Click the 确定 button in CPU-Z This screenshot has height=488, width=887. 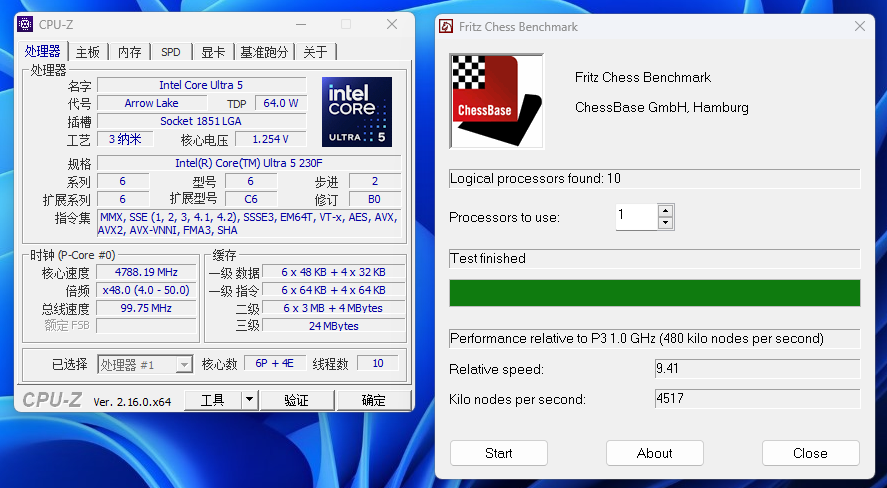click(x=373, y=400)
